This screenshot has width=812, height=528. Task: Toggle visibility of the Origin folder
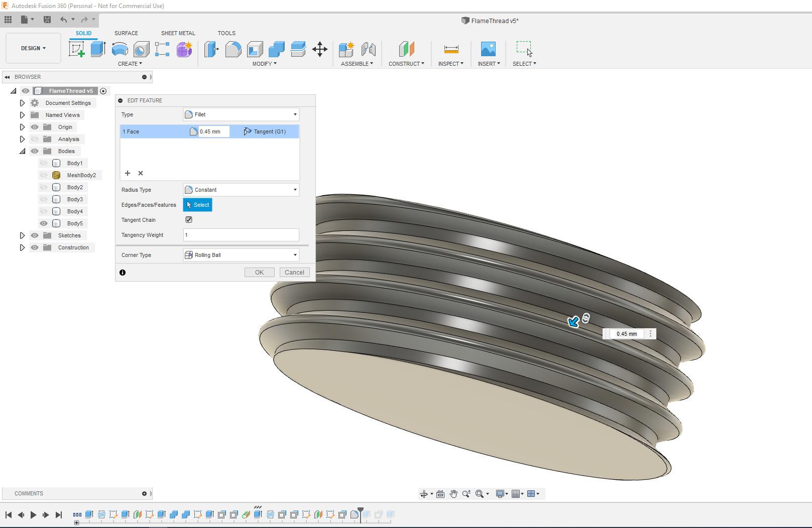(35, 127)
